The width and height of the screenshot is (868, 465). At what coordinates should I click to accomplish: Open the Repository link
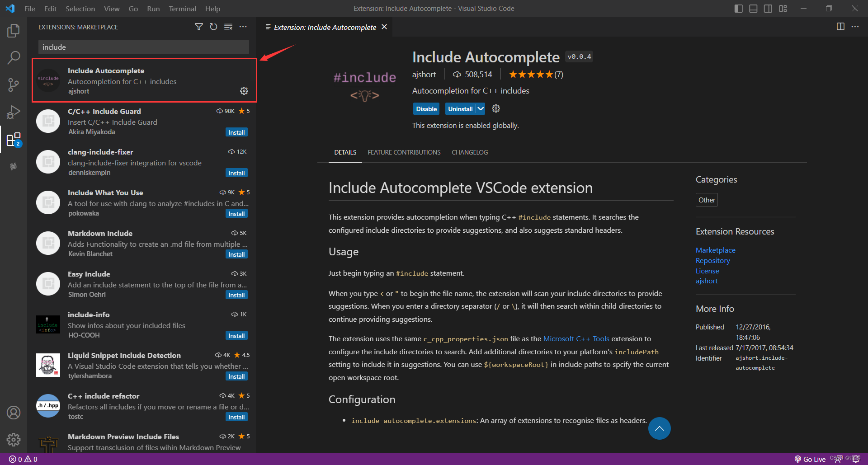click(x=712, y=260)
